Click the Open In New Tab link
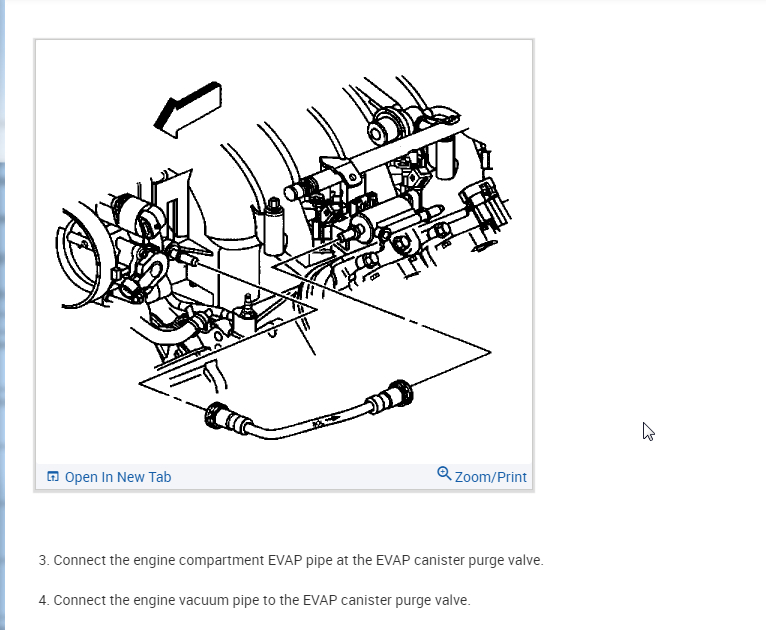Viewport: 766px width, 630px height. pyautogui.click(x=108, y=477)
